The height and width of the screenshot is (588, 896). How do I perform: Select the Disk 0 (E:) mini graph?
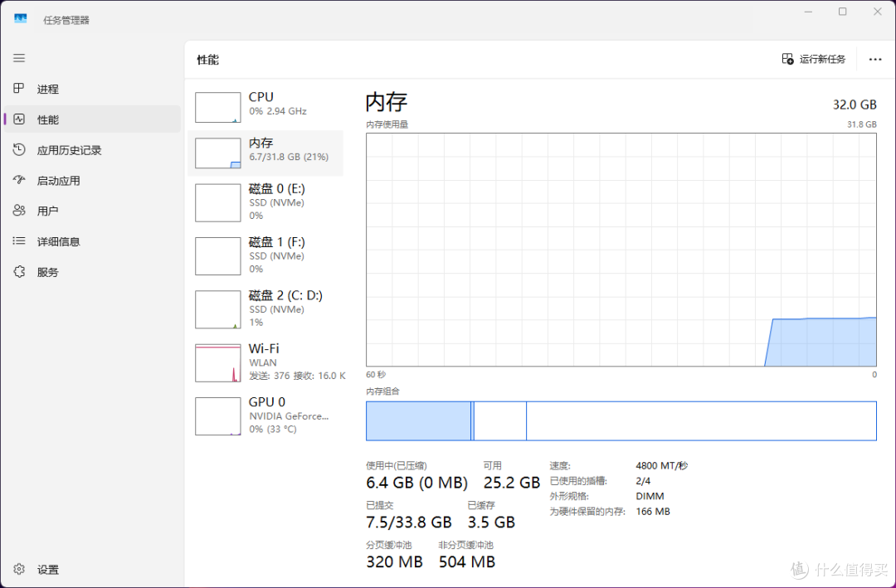[217, 203]
